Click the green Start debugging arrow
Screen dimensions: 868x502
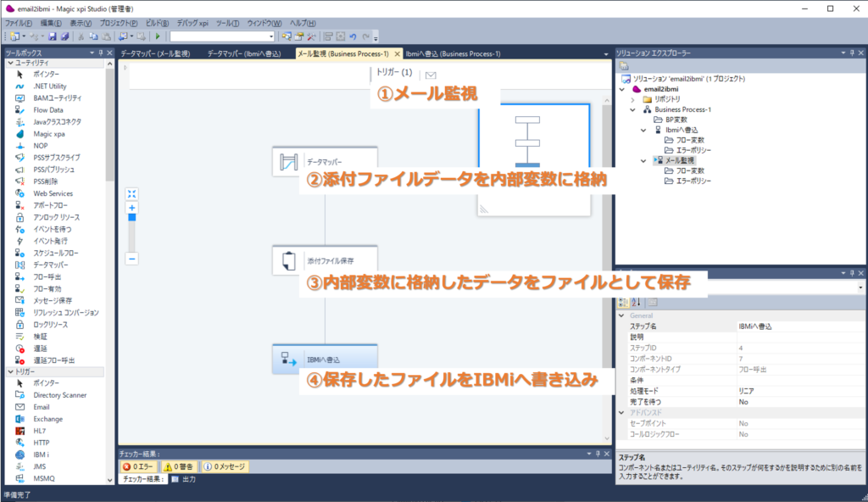click(x=158, y=36)
